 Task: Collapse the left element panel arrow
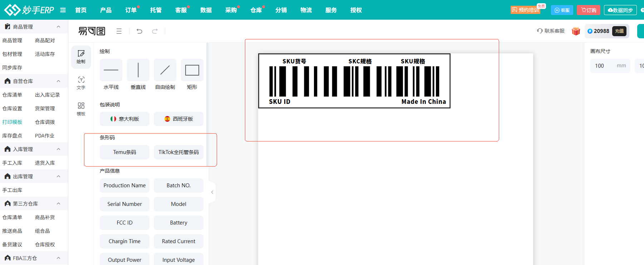[212, 192]
